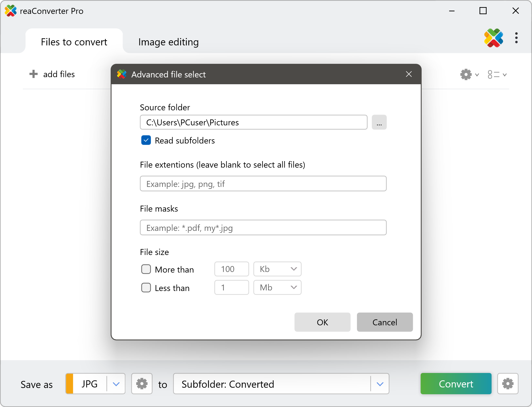Close the Advanced file select dialog
The width and height of the screenshot is (532, 407).
tap(409, 74)
